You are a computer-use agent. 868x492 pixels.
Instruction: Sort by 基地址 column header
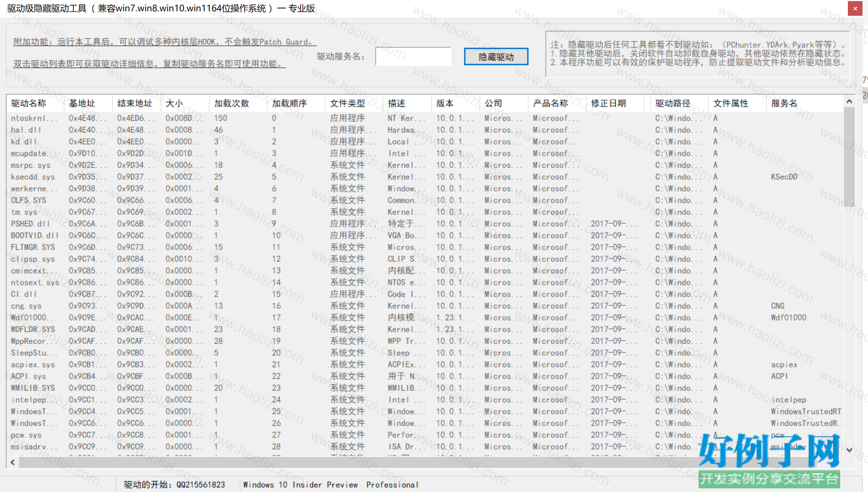click(x=88, y=103)
